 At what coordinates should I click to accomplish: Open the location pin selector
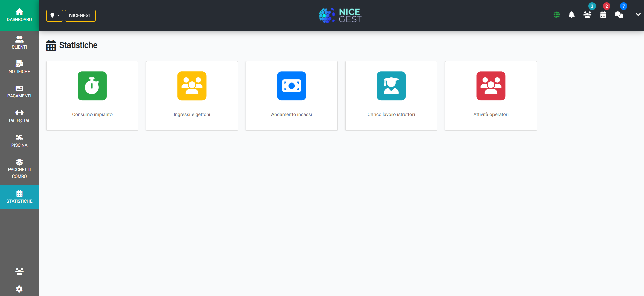tap(55, 15)
